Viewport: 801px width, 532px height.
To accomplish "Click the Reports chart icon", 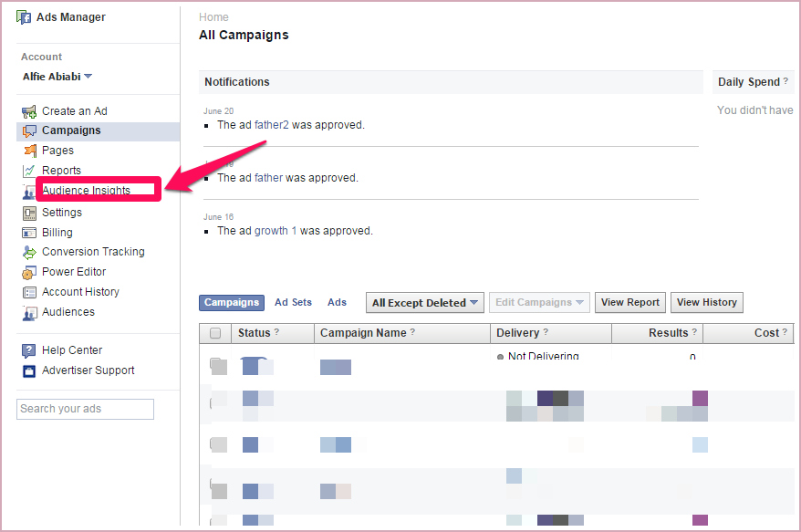I will tap(28, 171).
